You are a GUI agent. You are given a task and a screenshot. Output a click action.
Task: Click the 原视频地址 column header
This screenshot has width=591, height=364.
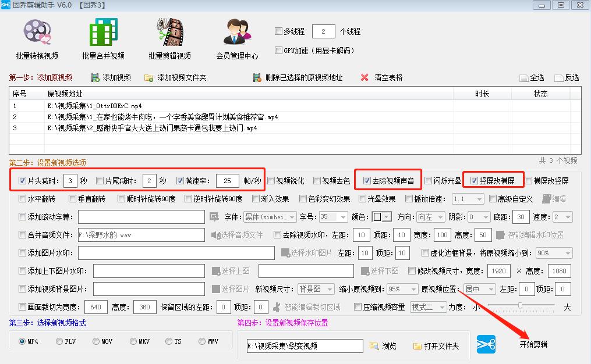point(64,94)
